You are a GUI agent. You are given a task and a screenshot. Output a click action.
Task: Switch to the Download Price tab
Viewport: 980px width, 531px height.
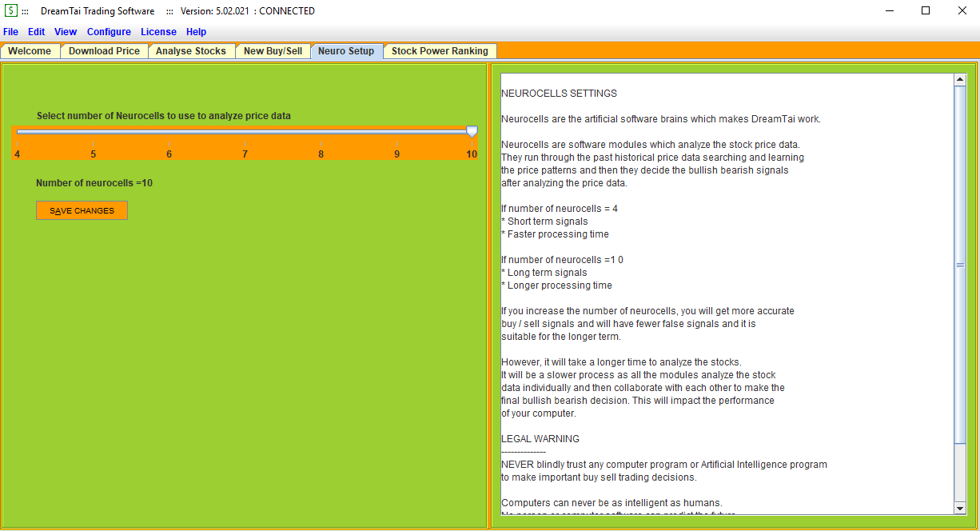click(x=104, y=51)
